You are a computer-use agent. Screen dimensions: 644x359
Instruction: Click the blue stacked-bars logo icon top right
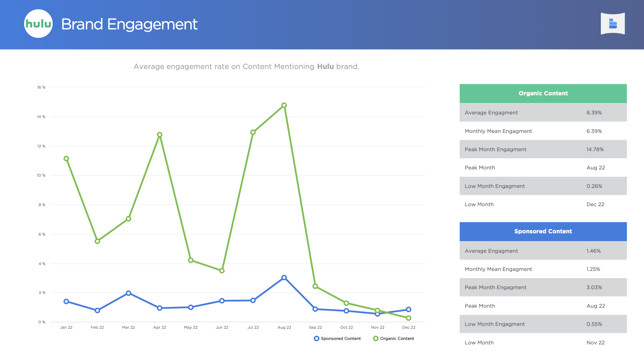(613, 24)
